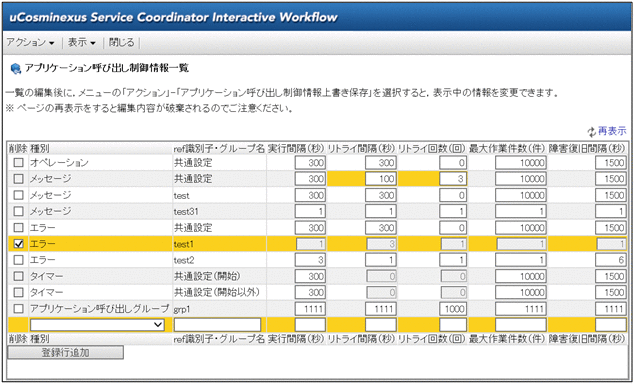Open the 種別 dropdown in new row

(97, 325)
